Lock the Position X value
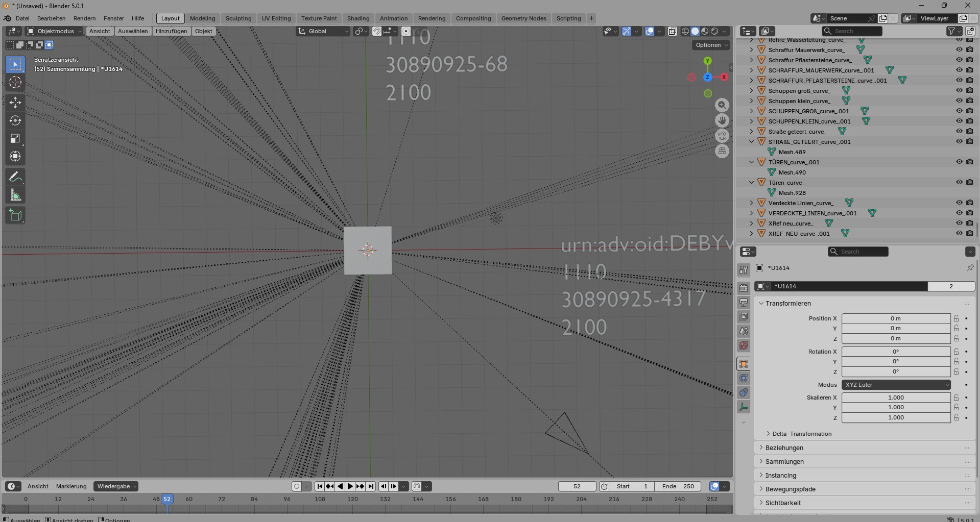Screen dimensions: 980x522 pos(956,318)
